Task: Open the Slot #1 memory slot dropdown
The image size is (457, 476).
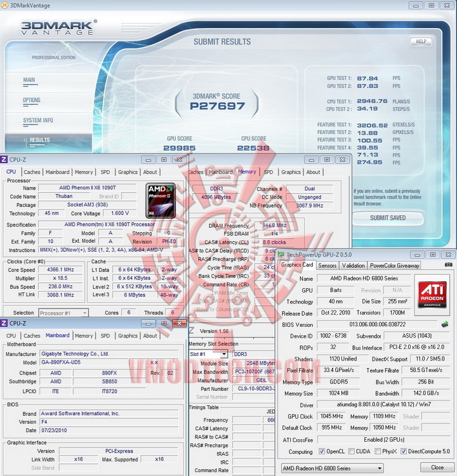Action: (208, 354)
